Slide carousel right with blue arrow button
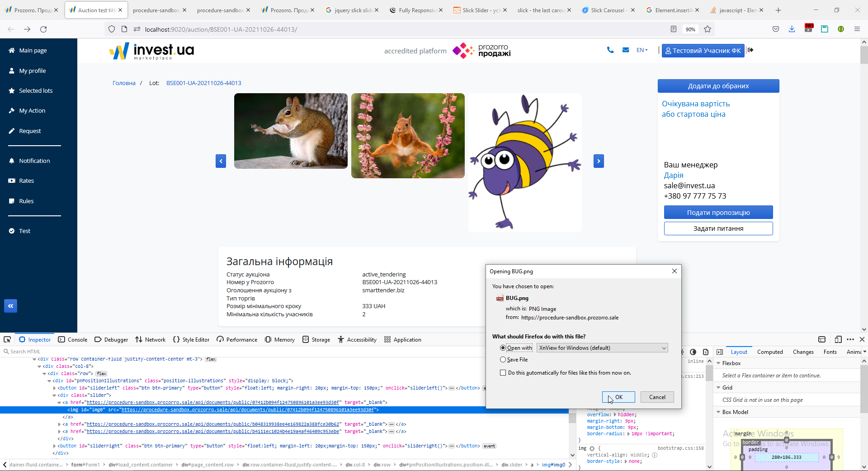 click(599, 161)
